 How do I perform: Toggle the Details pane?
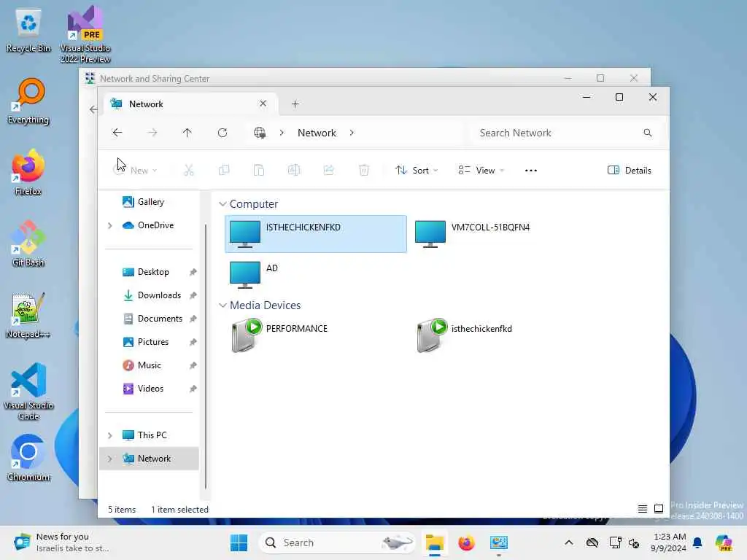(629, 171)
